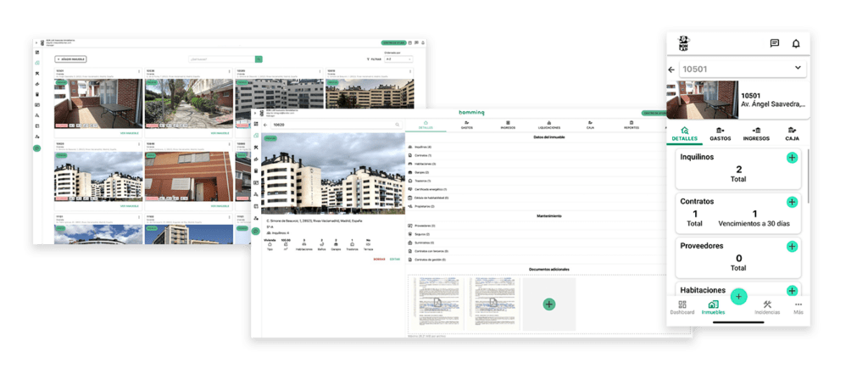Switch to LIQUIDACIONES tab in detail window

[x=549, y=126]
